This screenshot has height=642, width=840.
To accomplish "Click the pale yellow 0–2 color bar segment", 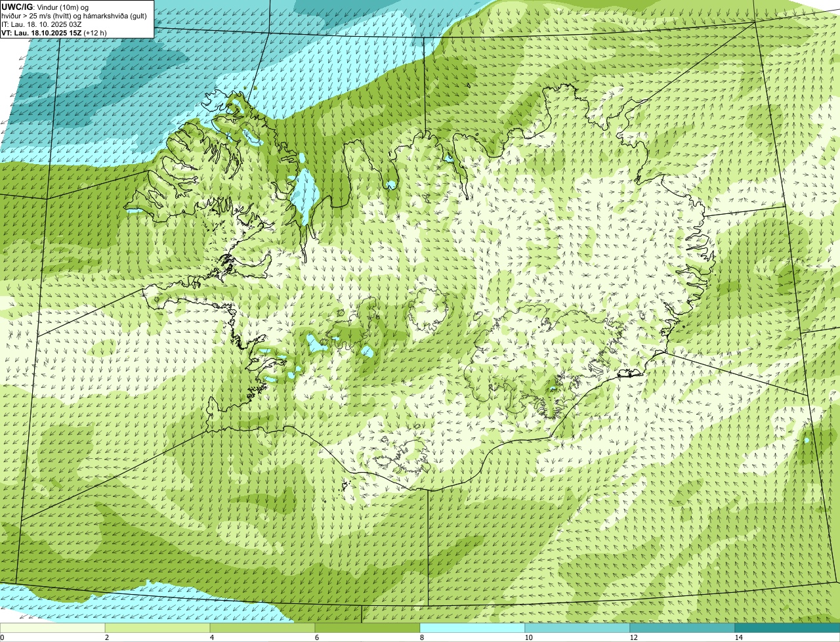I will point(52,628).
